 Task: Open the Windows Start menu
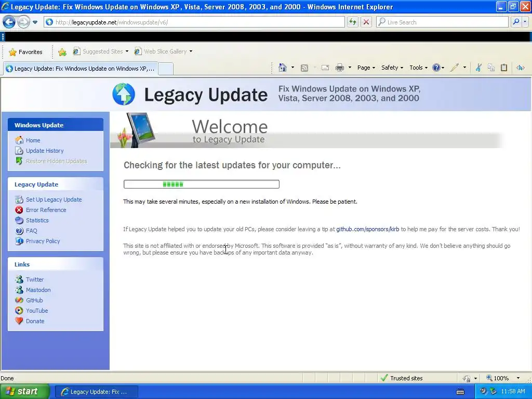[24, 392]
